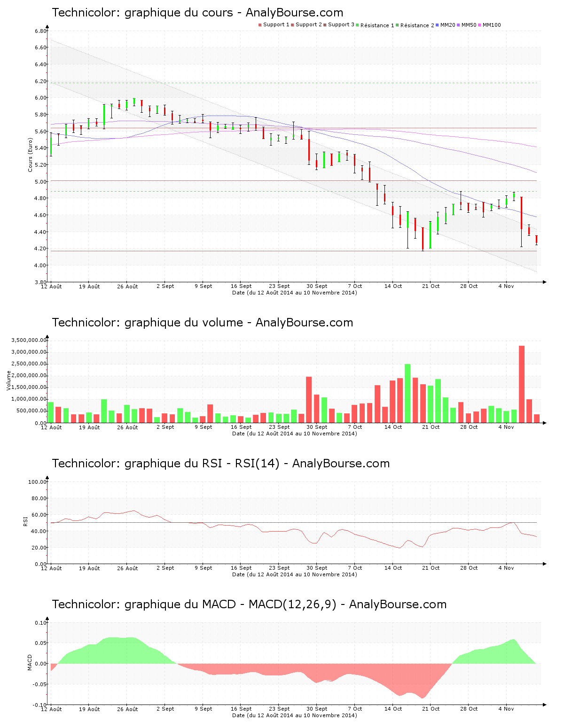Click the red support line at 4.17
Screen dimensions: 564x728
click(294, 251)
